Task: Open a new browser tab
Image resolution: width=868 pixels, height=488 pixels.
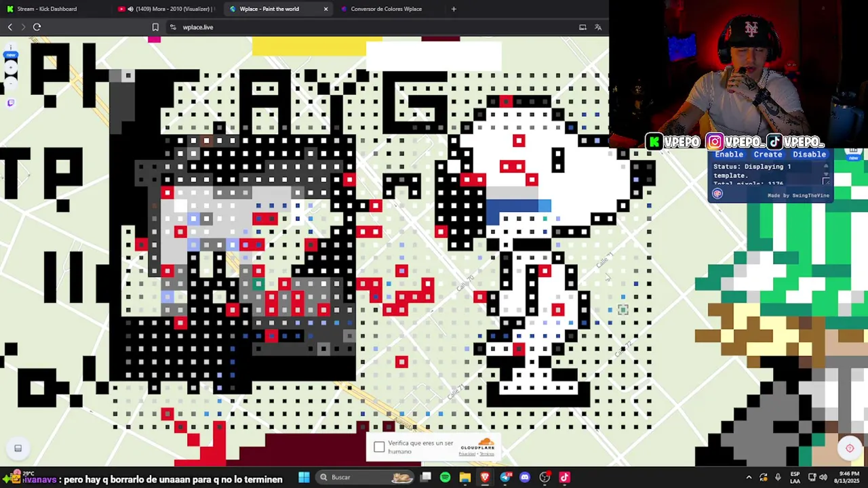Action: 454,9
